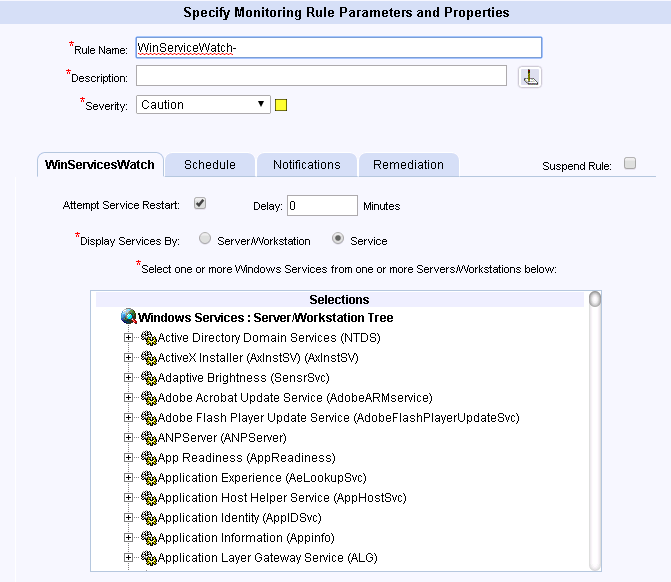The width and height of the screenshot is (671, 582).
Task: Select Adobe Flash Player Update Service label
Action: pos(338,418)
